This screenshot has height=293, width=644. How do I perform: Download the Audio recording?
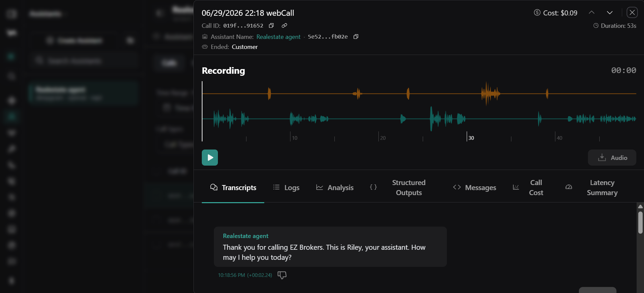[x=612, y=158]
